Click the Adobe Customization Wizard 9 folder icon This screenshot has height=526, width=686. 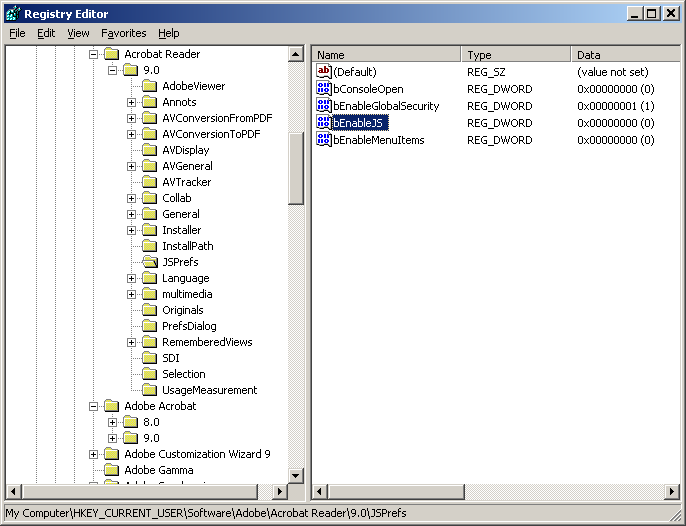point(112,454)
